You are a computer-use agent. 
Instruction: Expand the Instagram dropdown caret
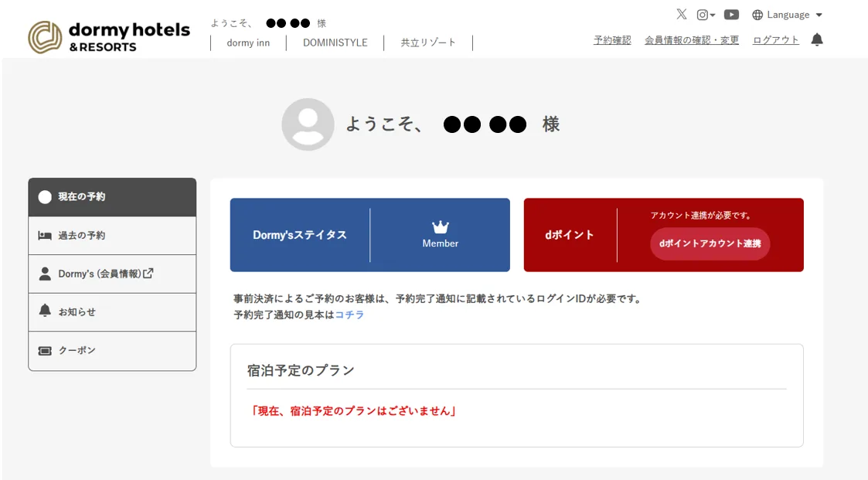[713, 15]
